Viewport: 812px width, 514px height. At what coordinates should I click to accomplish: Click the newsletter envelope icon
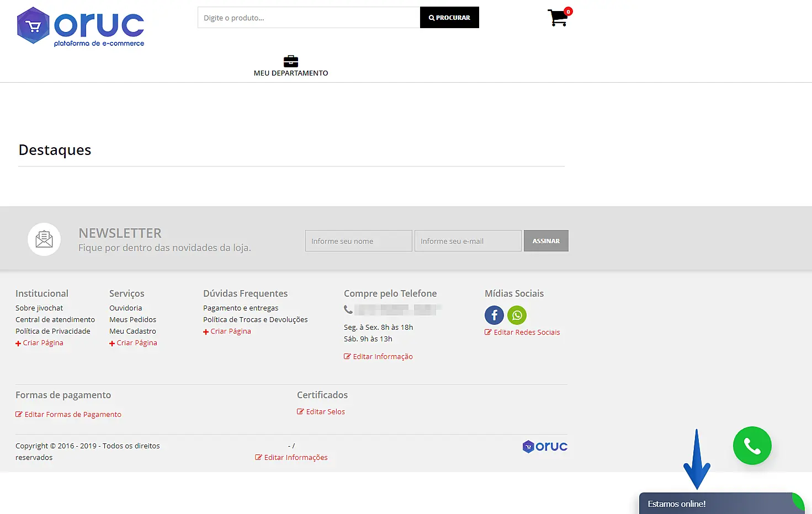tap(44, 239)
